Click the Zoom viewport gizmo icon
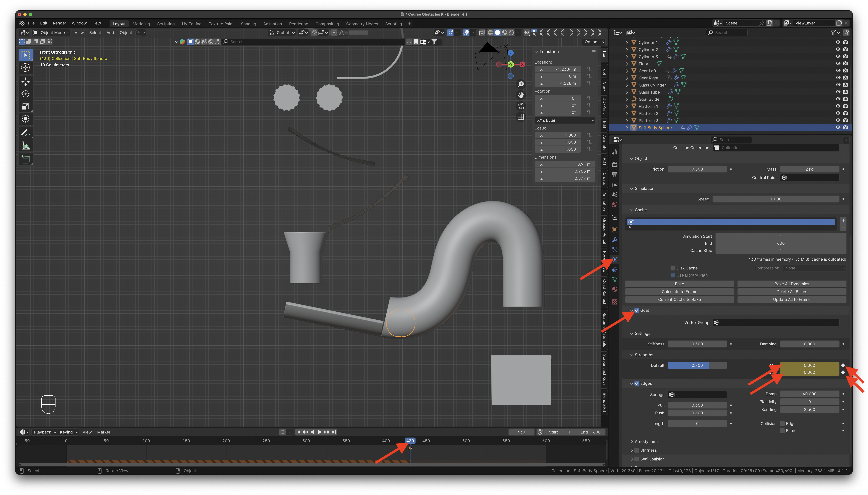868x495 pixels. point(521,84)
